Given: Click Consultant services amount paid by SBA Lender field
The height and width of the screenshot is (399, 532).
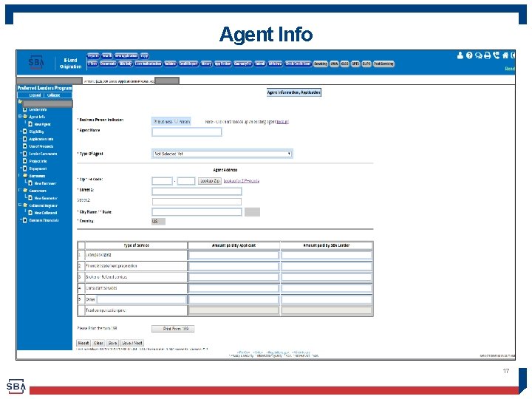Looking at the screenshot, I should pyautogui.click(x=327, y=288).
